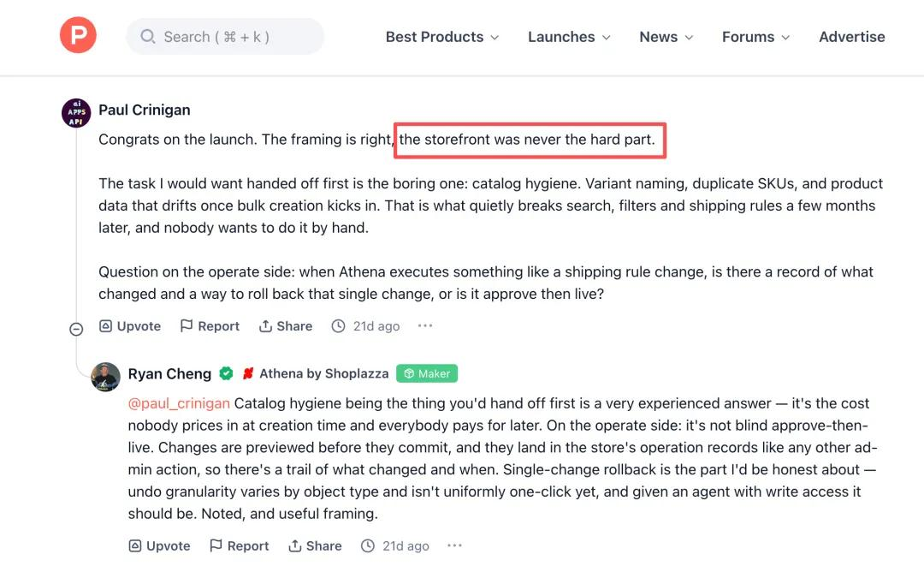Open the Product Hunt home logo
The height and width of the screenshot is (572, 924).
pos(78,35)
